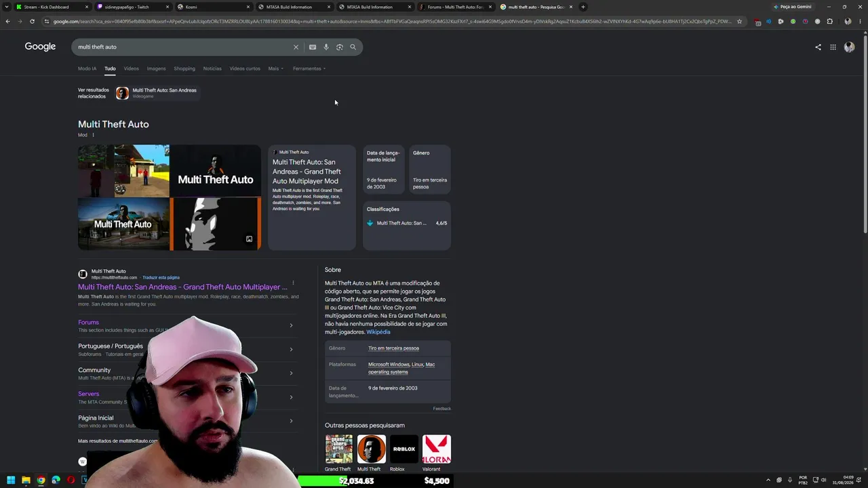Click the image gallery icon on thumbnails
Viewport: 868px width, 488px height.
click(249, 239)
